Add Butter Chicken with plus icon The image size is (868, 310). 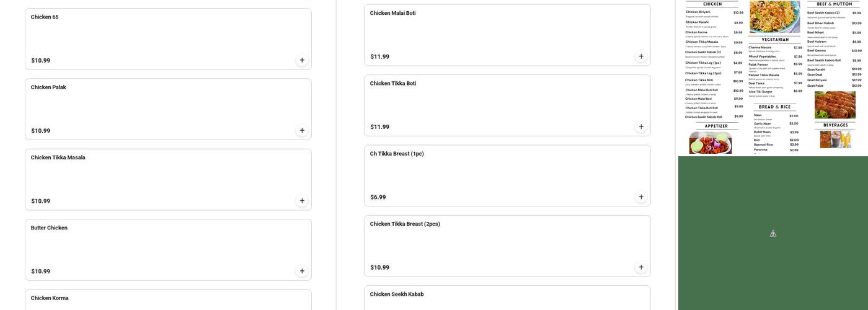(x=302, y=271)
